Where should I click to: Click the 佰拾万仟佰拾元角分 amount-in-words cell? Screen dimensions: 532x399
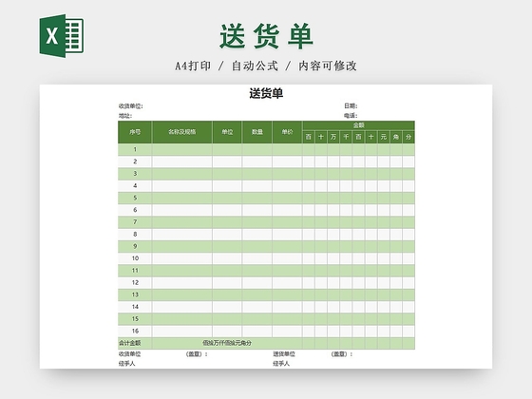(x=227, y=343)
